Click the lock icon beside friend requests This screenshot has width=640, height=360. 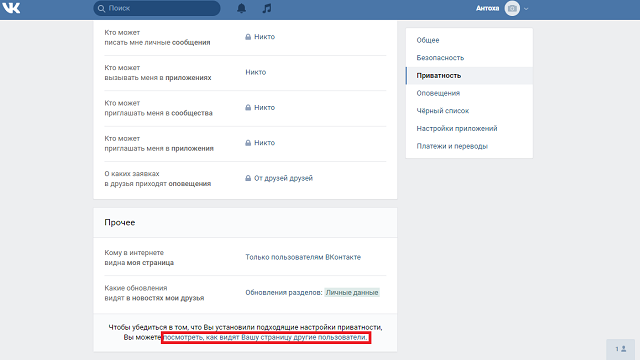tap(248, 178)
